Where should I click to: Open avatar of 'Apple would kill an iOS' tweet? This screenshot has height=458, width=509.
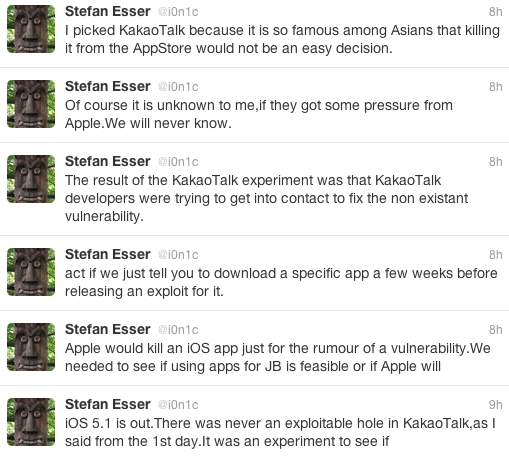coord(31,347)
